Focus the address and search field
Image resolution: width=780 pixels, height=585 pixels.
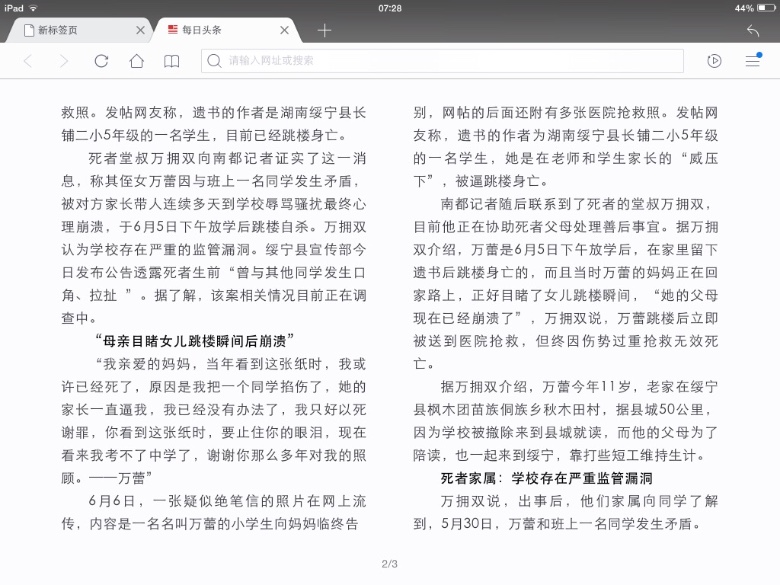pyautogui.click(x=442, y=61)
